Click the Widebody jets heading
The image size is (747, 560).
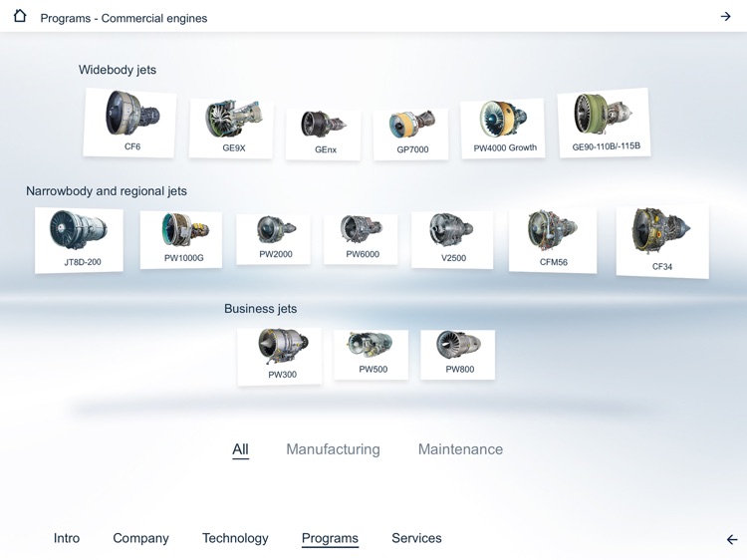(118, 70)
